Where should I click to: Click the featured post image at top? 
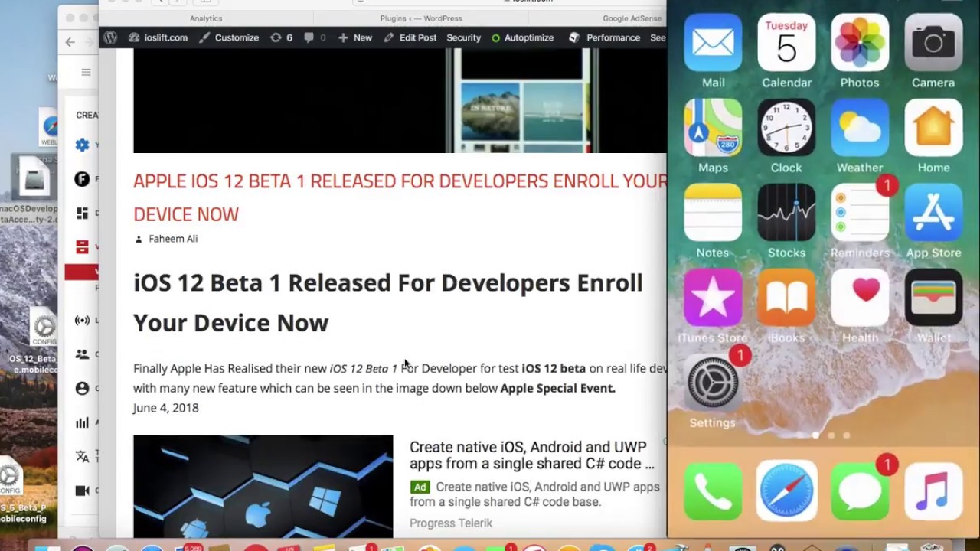click(400, 100)
